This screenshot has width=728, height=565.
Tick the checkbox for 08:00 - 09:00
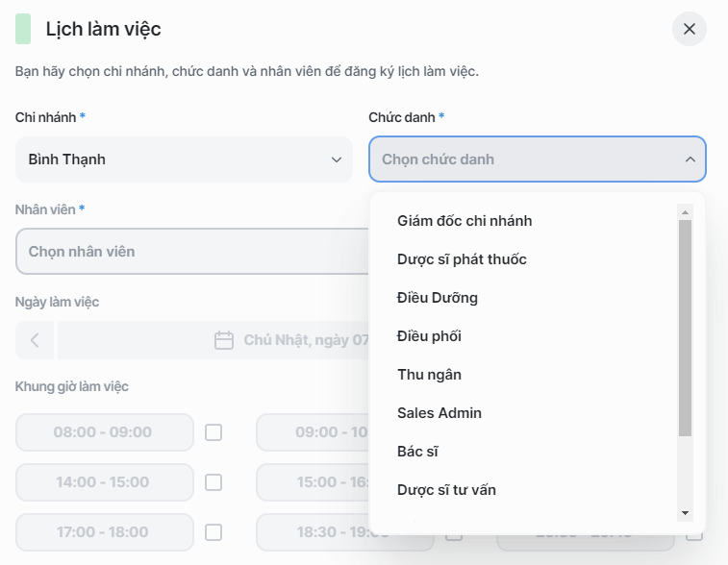click(213, 432)
